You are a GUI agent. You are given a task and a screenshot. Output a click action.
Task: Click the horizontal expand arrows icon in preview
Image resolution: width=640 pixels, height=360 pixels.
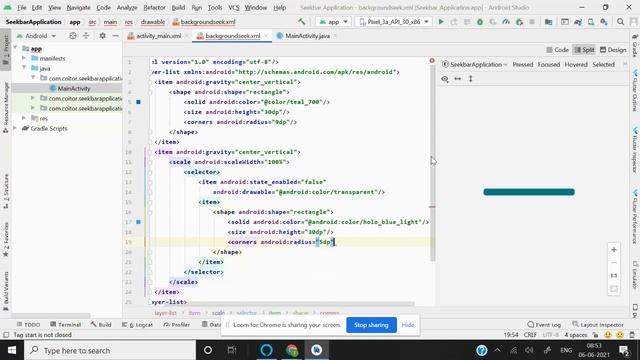point(458,79)
